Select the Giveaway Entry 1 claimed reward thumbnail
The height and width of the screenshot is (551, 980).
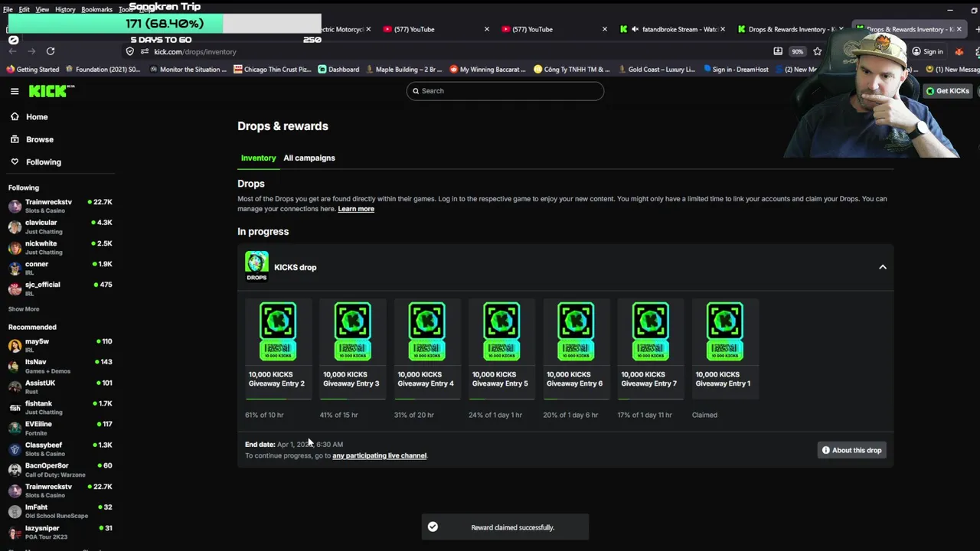coord(724,331)
